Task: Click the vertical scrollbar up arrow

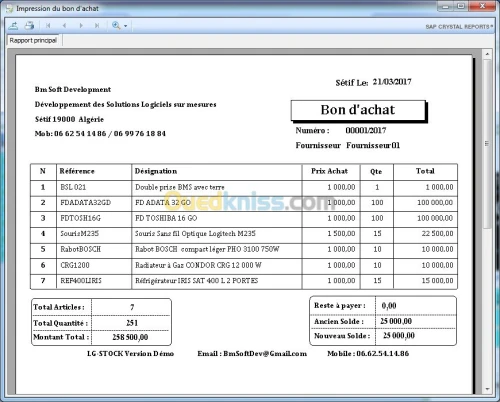Action: click(x=487, y=54)
